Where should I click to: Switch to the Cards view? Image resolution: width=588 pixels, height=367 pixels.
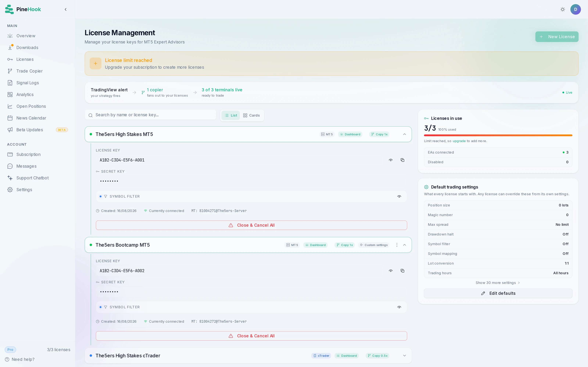pos(252,115)
